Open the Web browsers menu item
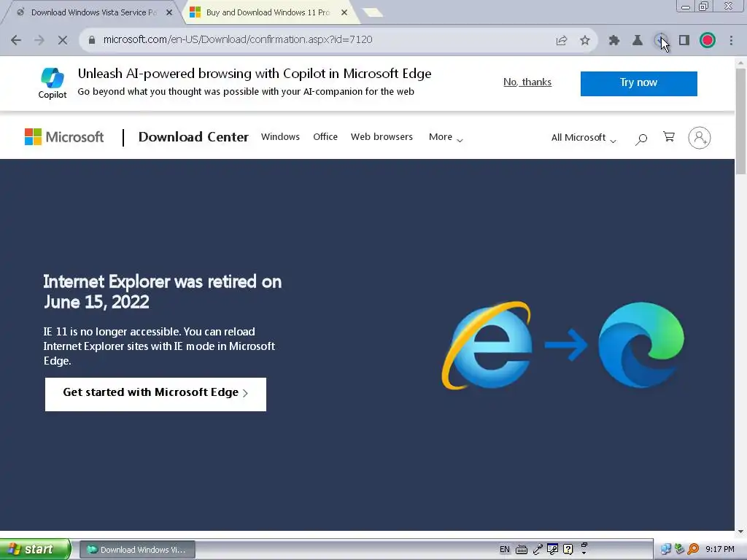This screenshot has width=747, height=560. click(382, 136)
